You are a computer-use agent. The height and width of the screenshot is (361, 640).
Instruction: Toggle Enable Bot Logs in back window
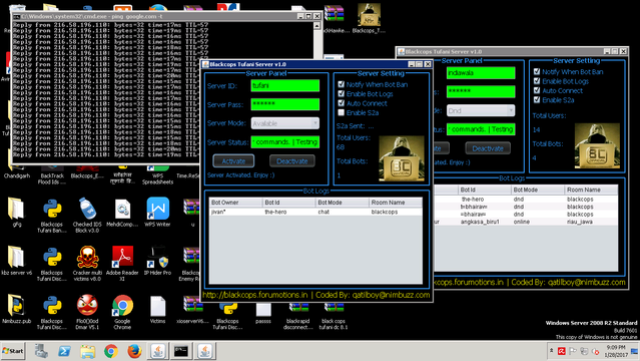pos(537,81)
